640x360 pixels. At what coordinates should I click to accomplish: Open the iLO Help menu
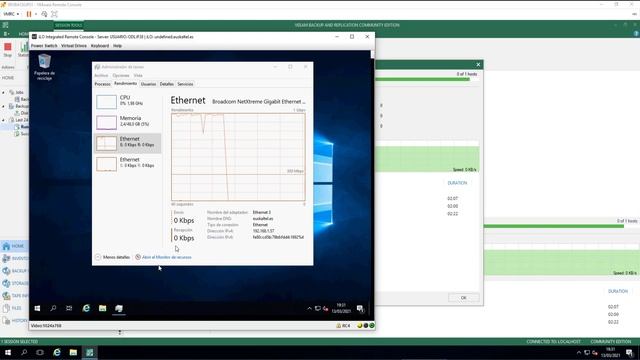[118, 46]
